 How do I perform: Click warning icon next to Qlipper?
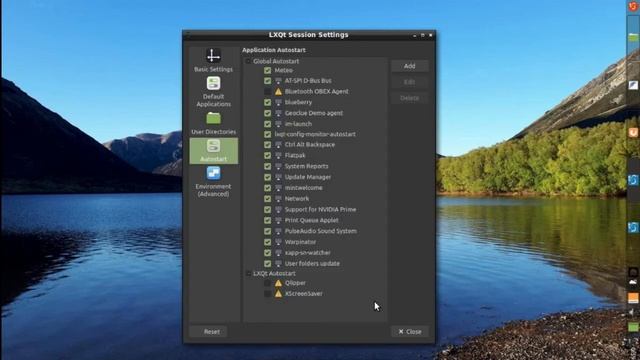click(278, 283)
